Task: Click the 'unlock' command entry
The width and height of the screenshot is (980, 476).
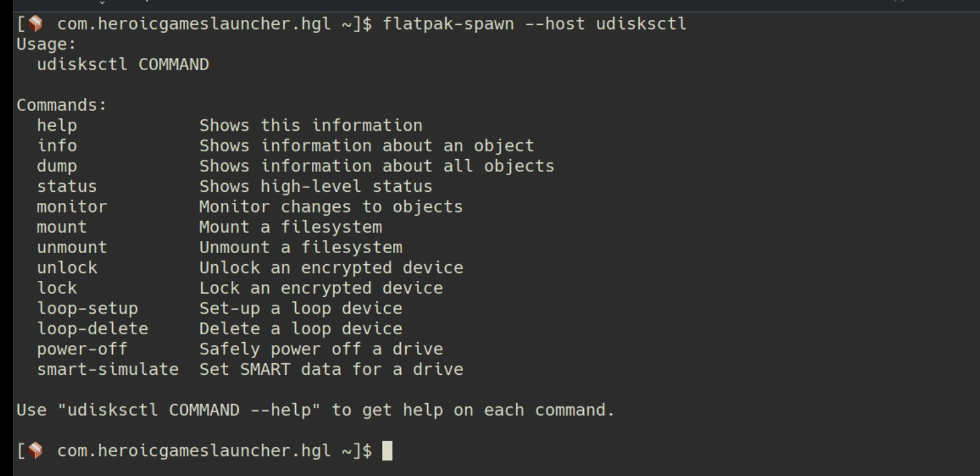Action: coord(67,267)
